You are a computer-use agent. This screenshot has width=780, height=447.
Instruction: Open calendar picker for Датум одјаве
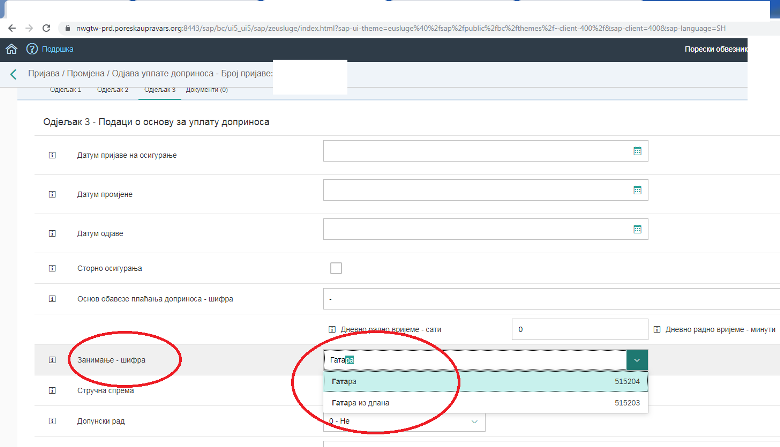636,229
